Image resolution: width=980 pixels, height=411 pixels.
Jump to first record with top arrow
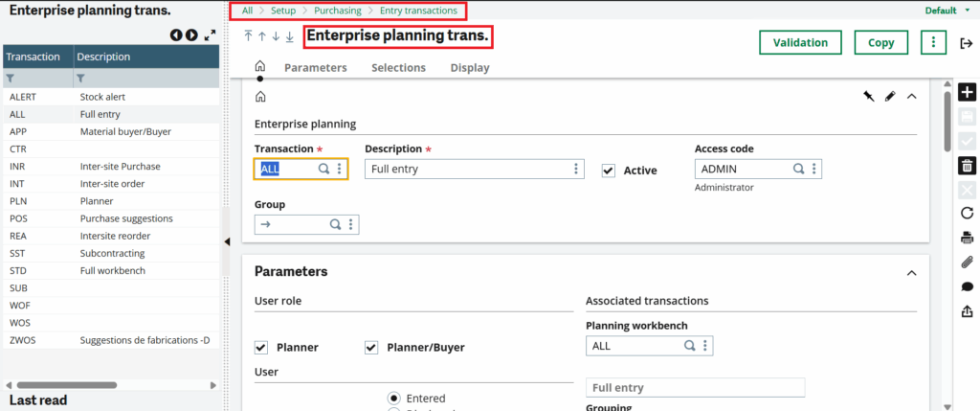[249, 36]
